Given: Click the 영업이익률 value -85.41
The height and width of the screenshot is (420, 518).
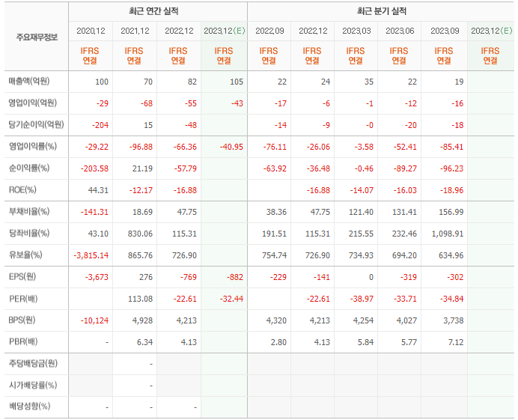Looking at the screenshot, I should 451,147.
